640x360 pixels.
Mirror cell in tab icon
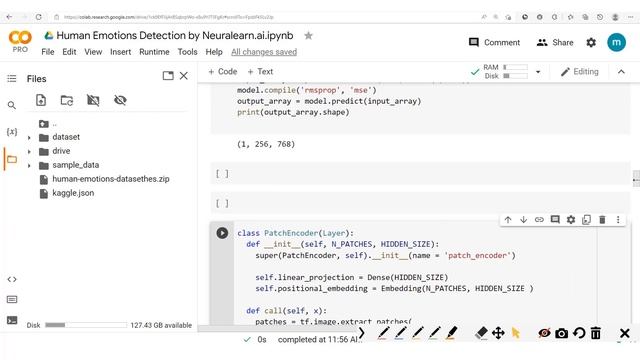point(587,220)
